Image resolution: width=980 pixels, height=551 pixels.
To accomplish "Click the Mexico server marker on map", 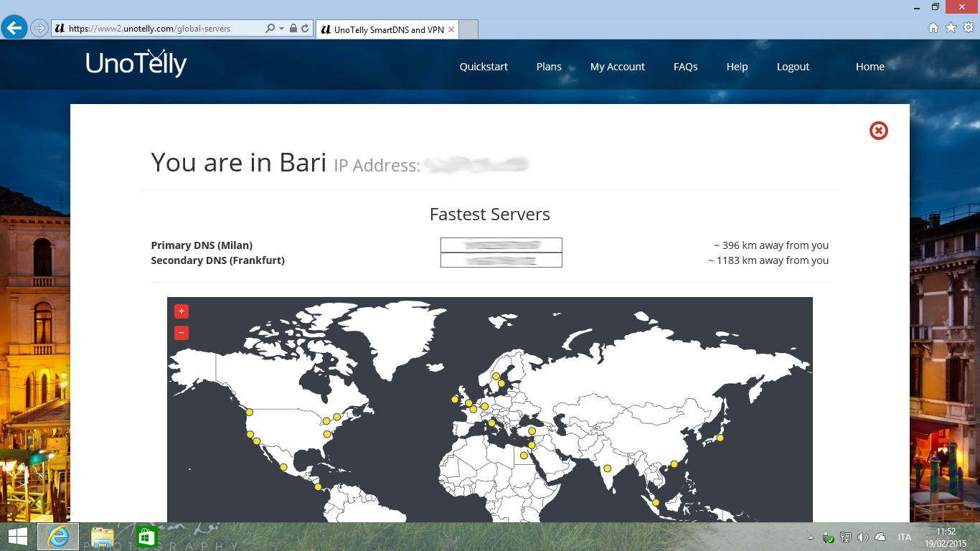I will point(283,468).
